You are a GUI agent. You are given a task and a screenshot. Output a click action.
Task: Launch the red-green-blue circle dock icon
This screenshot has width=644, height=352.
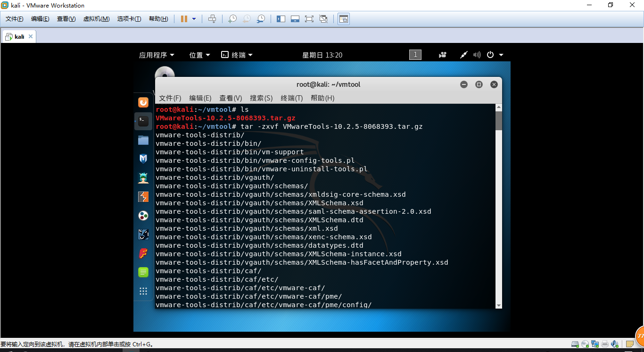coord(143,216)
